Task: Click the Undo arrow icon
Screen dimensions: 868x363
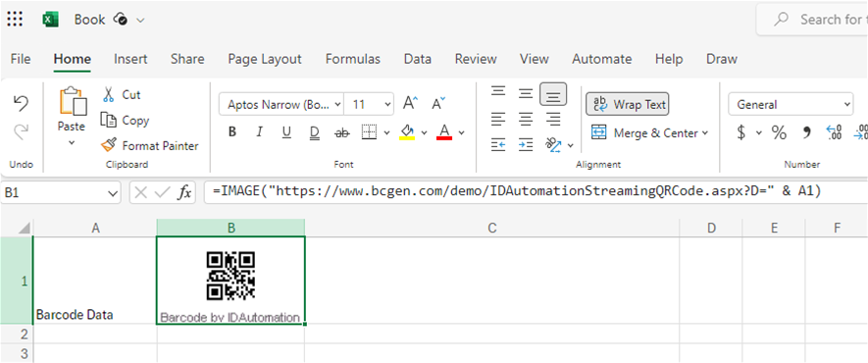Action: point(21,103)
